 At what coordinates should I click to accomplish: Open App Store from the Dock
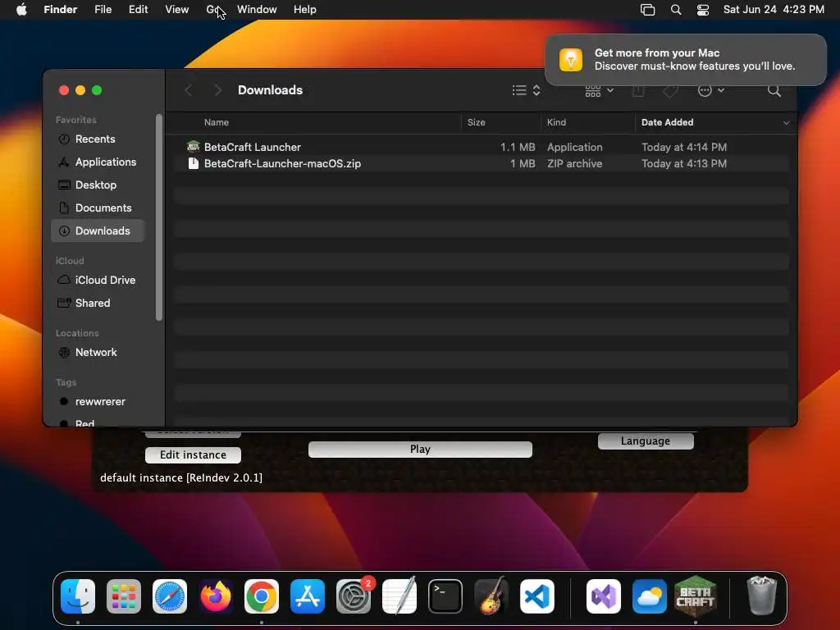click(308, 596)
